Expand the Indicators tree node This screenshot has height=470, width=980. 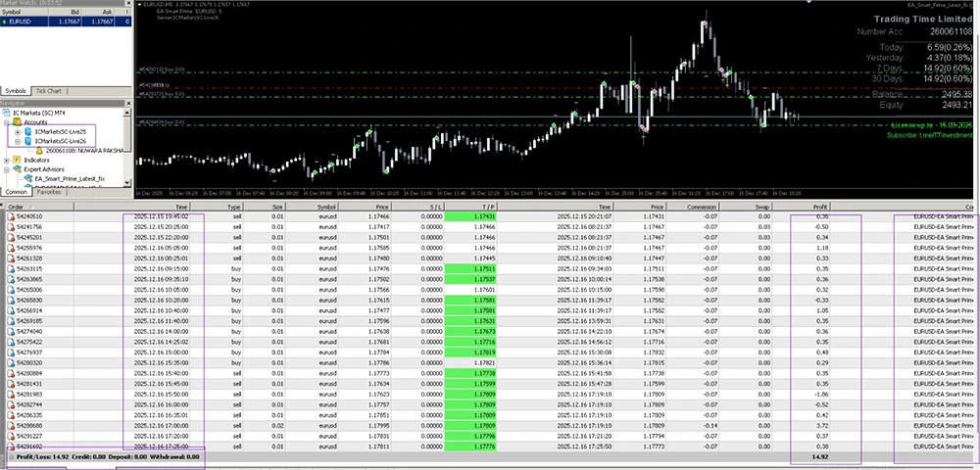tap(7, 160)
